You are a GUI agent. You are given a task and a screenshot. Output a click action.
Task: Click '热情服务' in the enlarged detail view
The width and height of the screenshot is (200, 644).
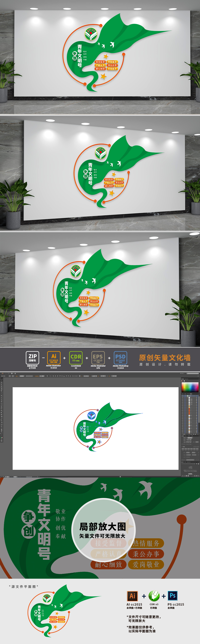pos(146,543)
